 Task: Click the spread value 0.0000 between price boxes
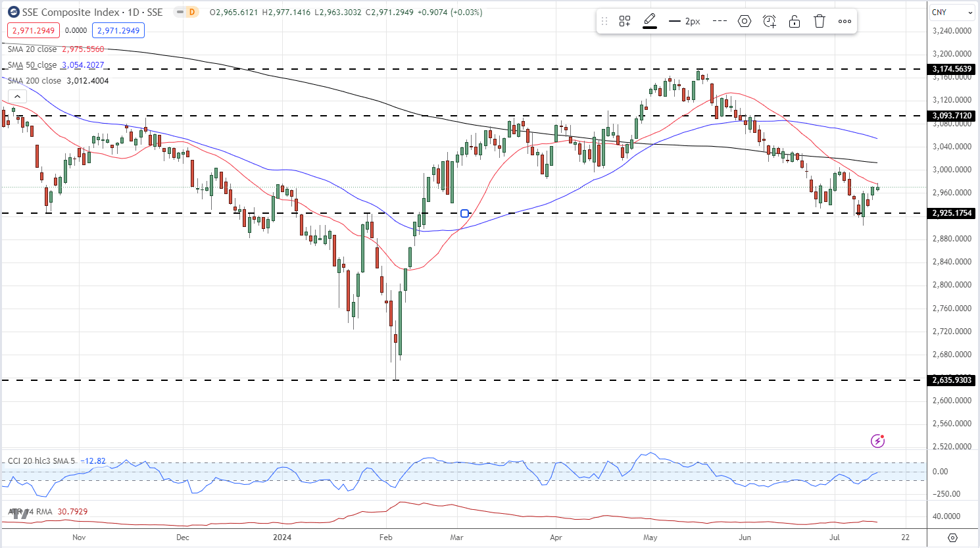coord(76,30)
